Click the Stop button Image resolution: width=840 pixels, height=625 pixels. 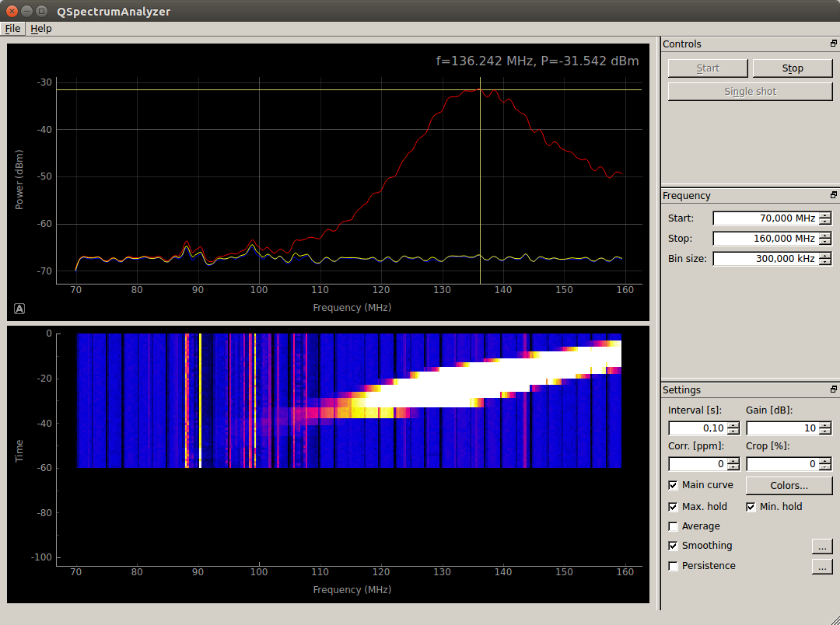(793, 68)
